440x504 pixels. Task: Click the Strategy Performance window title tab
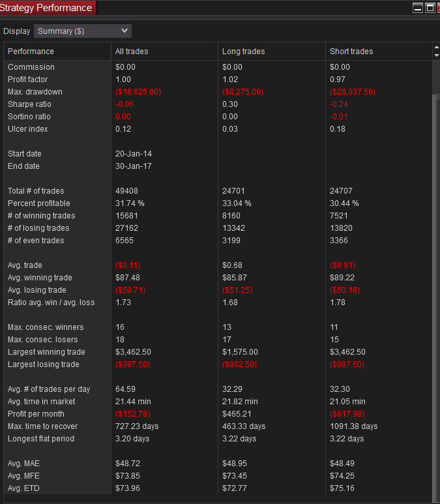[47, 8]
